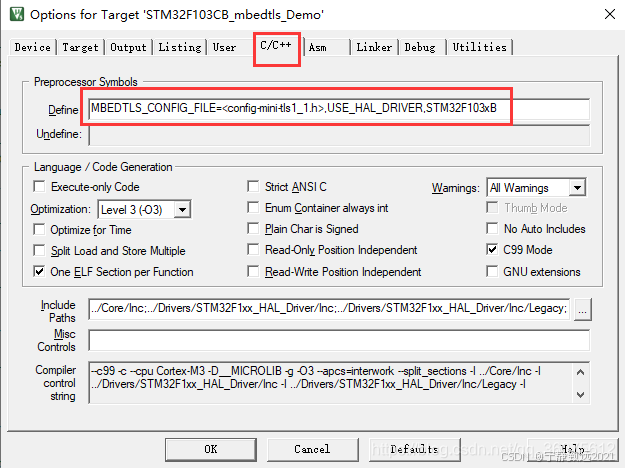625x468 pixels.
Task: Click the Defaults button
Action: 415,449
